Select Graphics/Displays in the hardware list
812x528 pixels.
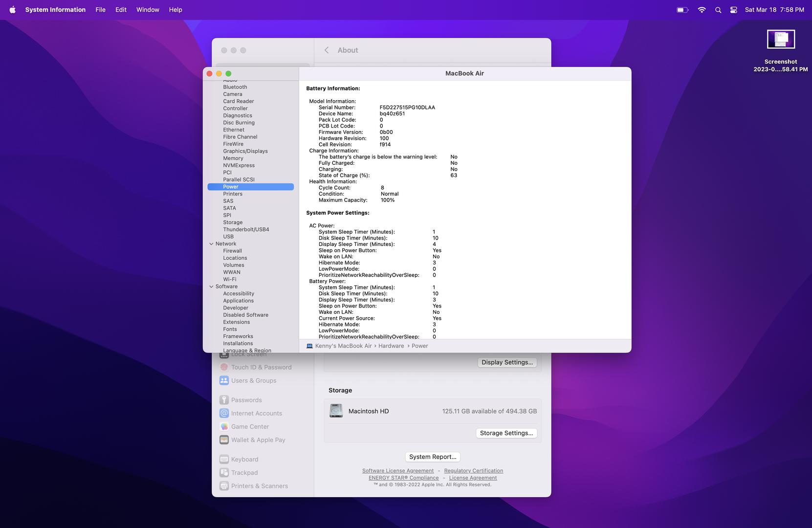point(245,152)
